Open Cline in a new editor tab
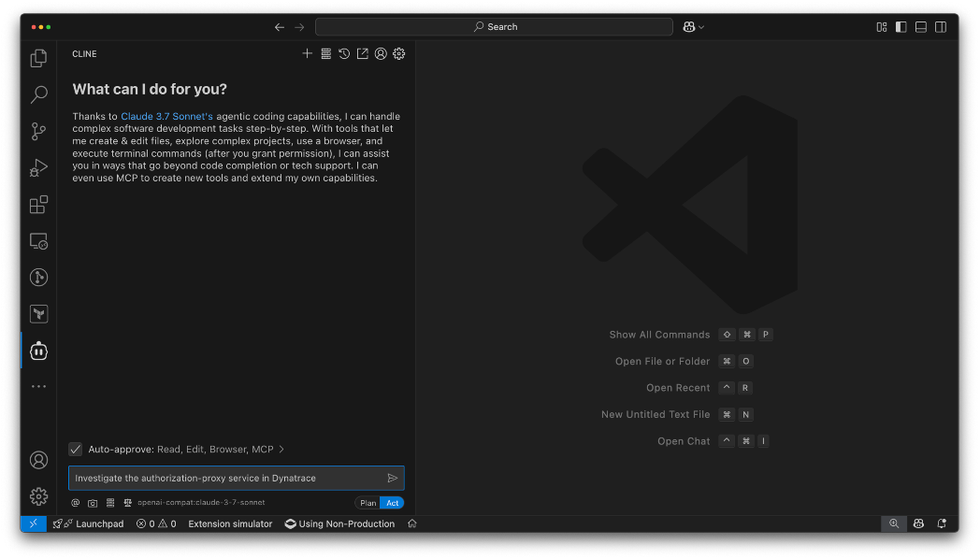This screenshot has width=980, height=559. [362, 54]
